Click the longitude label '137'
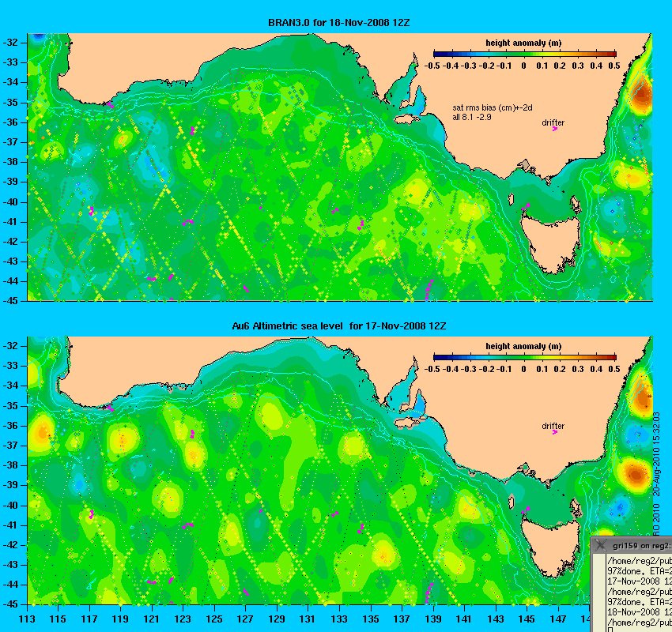 pyautogui.click(x=402, y=619)
